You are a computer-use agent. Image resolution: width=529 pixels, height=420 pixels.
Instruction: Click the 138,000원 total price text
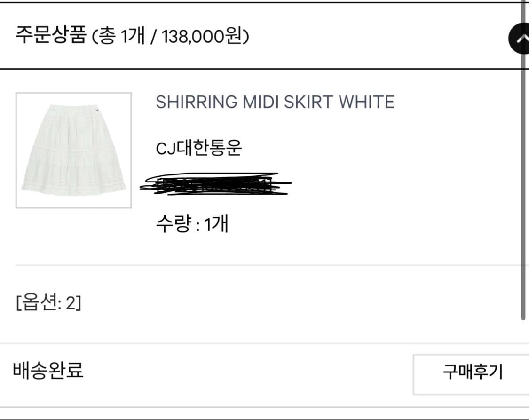(x=202, y=36)
